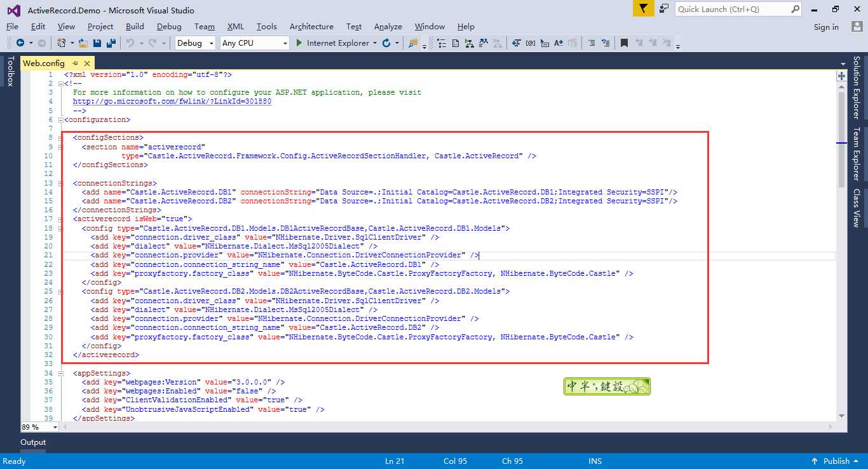This screenshot has height=469, width=868.
Task: Click the XML schema hierarchy toolbar icon
Action: pos(469,43)
